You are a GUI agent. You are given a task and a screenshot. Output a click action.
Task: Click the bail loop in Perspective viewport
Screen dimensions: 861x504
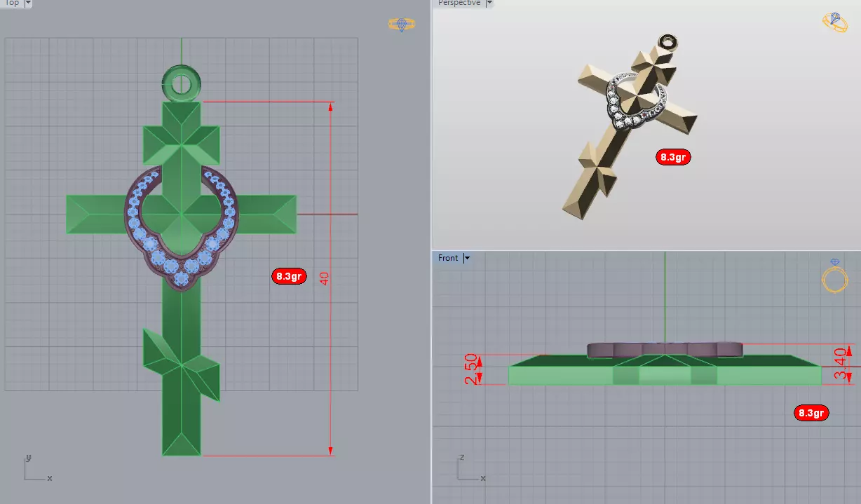[x=669, y=43]
